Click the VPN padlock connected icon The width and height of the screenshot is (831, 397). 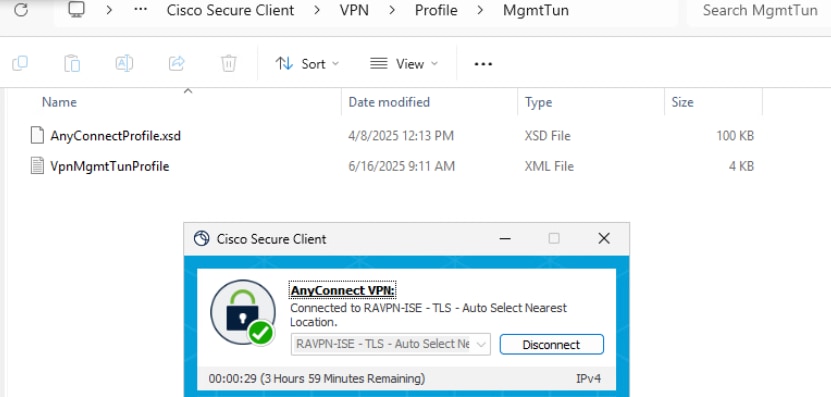pos(243,313)
